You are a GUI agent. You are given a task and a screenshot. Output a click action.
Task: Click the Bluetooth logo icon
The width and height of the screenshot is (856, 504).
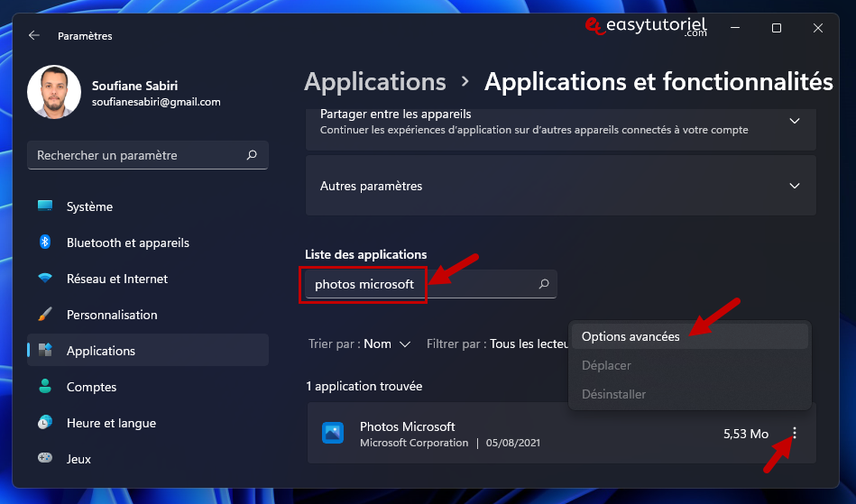coord(45,242)
